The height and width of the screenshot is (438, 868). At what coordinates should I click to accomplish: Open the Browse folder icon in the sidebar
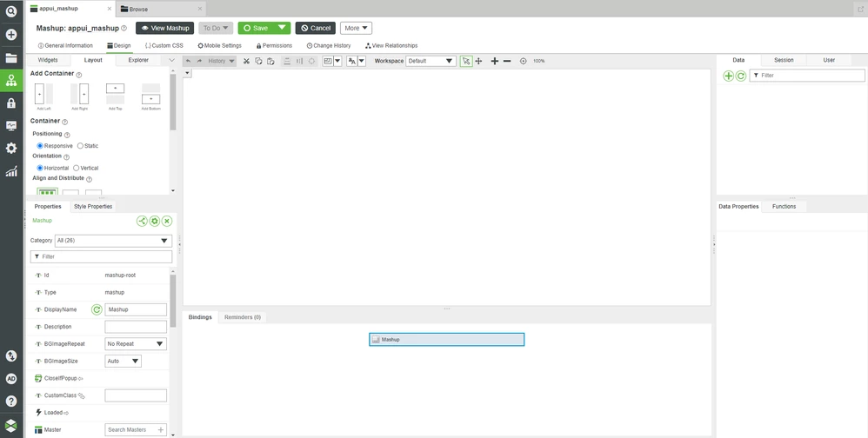click(x=11, y=58)
